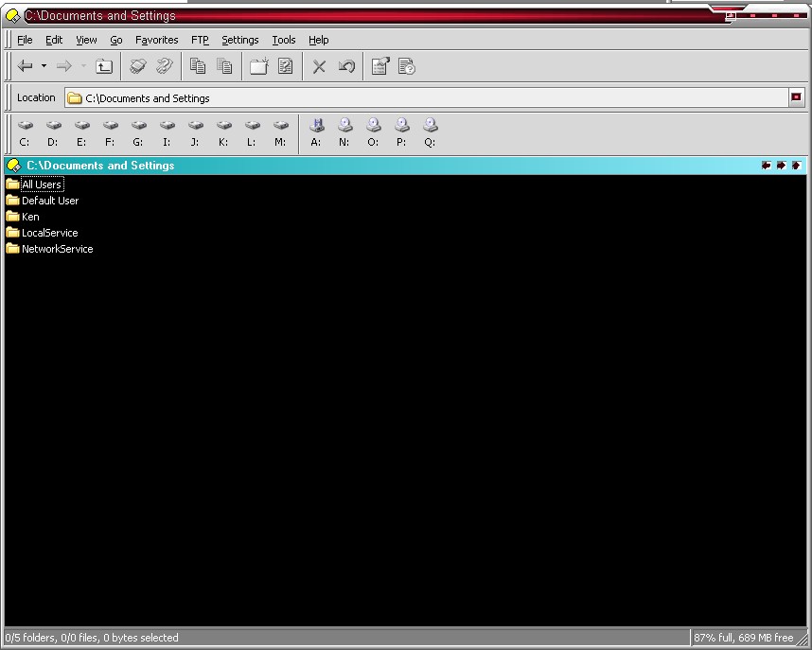Open drive D: from the drive bar
The width and height of the screenshot is (812, 650).
pos(53,133)
